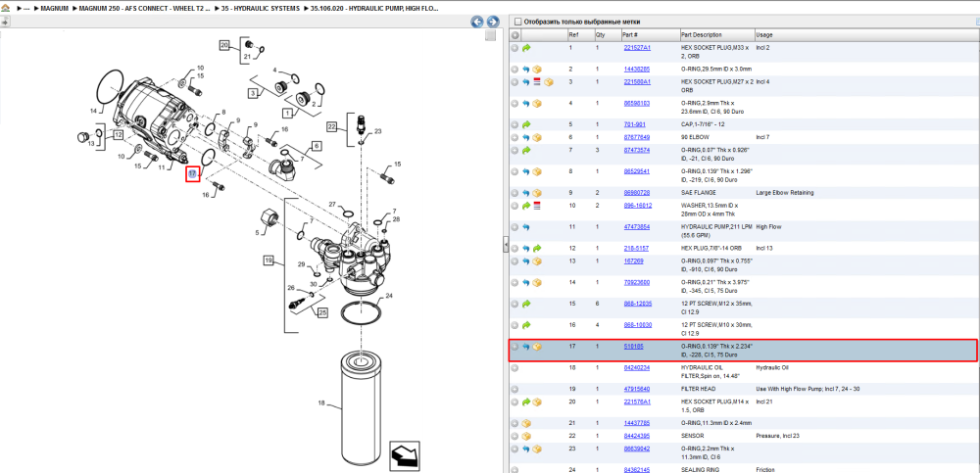Click green arrow icon for part 221527A1

point(526,47)
